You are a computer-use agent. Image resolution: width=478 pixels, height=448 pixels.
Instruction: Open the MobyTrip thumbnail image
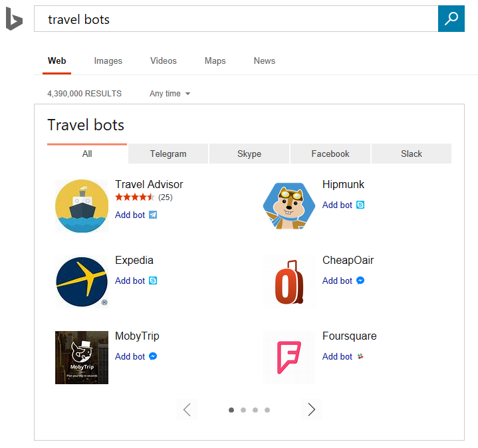81,358
